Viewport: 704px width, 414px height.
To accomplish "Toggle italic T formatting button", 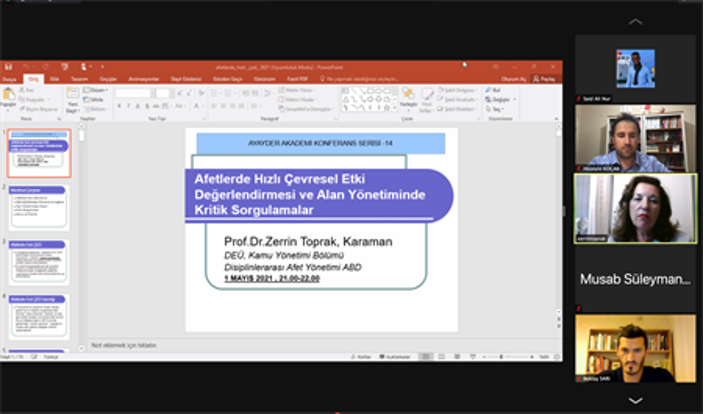I will click(x=128, y=106).
